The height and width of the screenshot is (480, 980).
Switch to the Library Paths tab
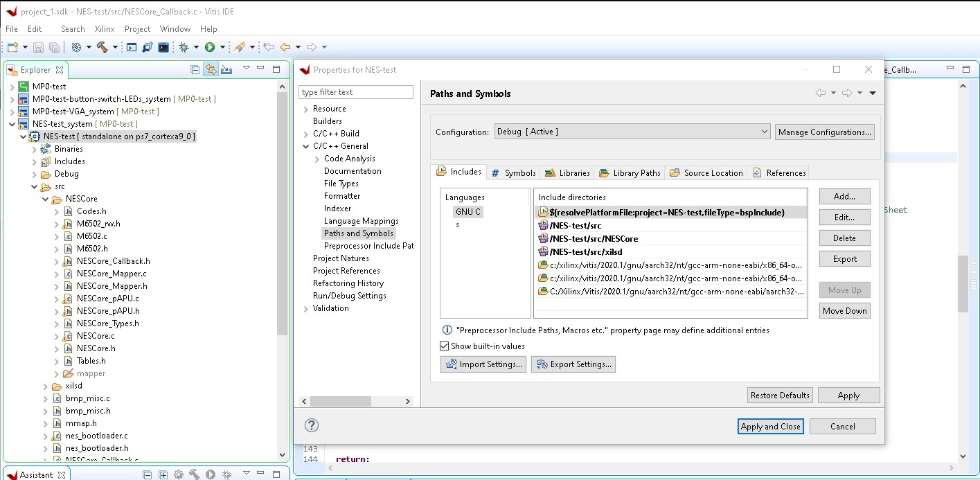[x=630, y=172]
